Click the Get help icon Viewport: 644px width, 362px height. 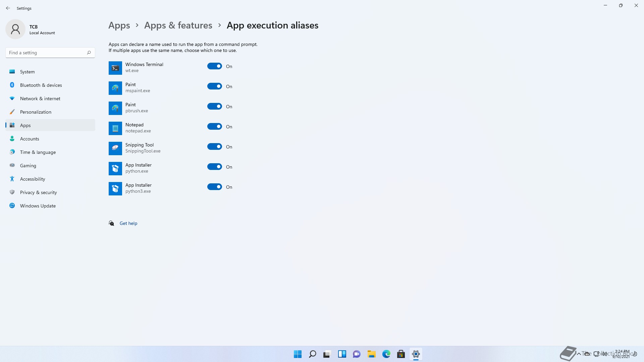click(x=111, y=223)
